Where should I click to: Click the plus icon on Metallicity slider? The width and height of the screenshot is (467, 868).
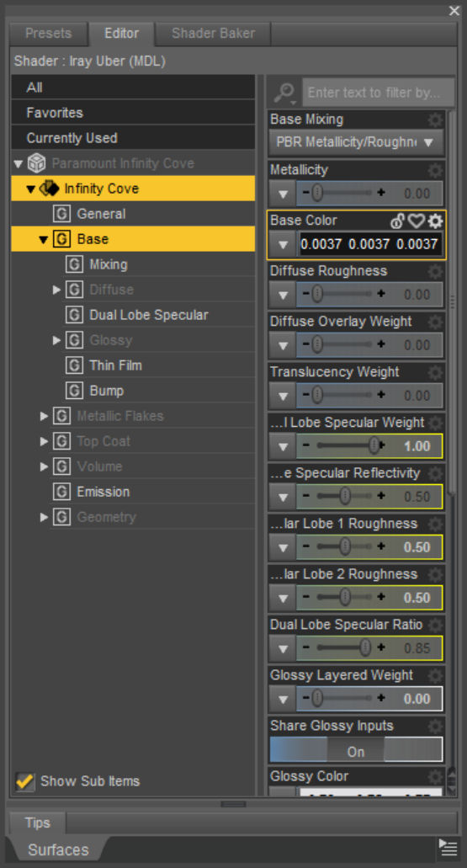pyautogui.click(x=380, y=193)
